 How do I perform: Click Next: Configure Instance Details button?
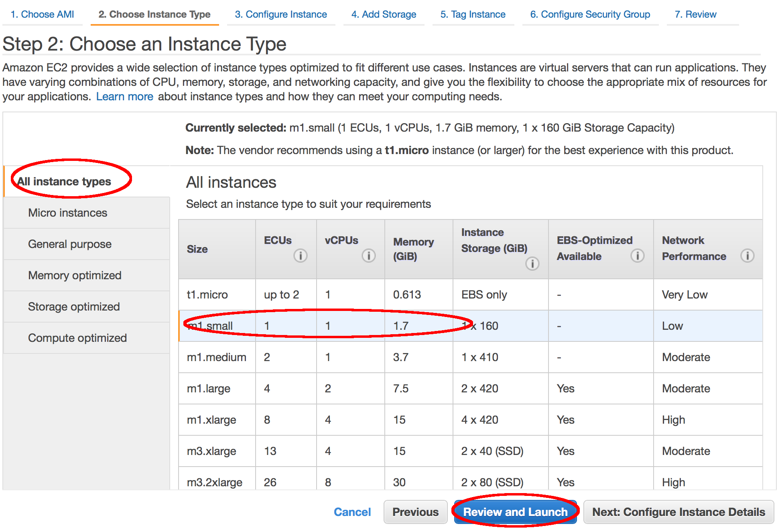point(678,512)
